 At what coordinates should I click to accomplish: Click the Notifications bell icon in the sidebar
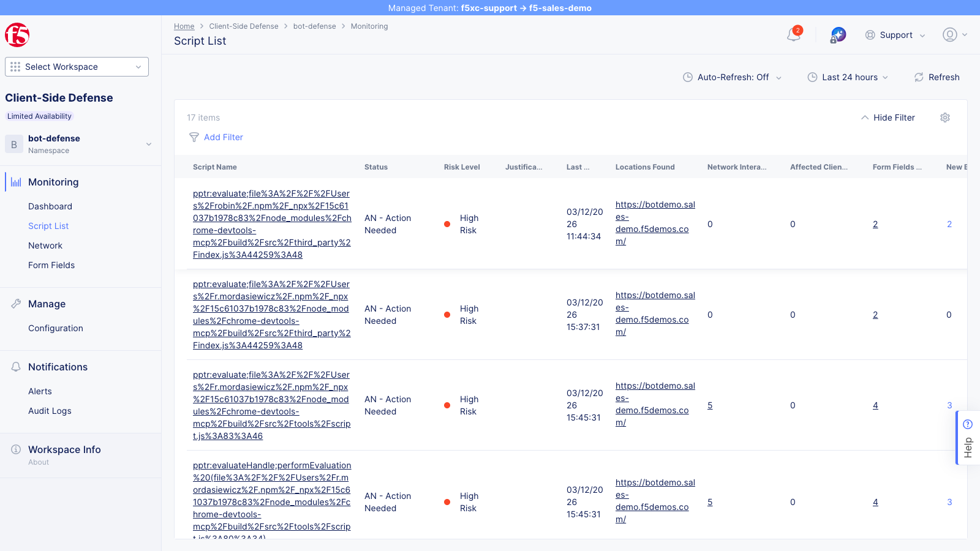pyautogui.click(x=15, y=366)
